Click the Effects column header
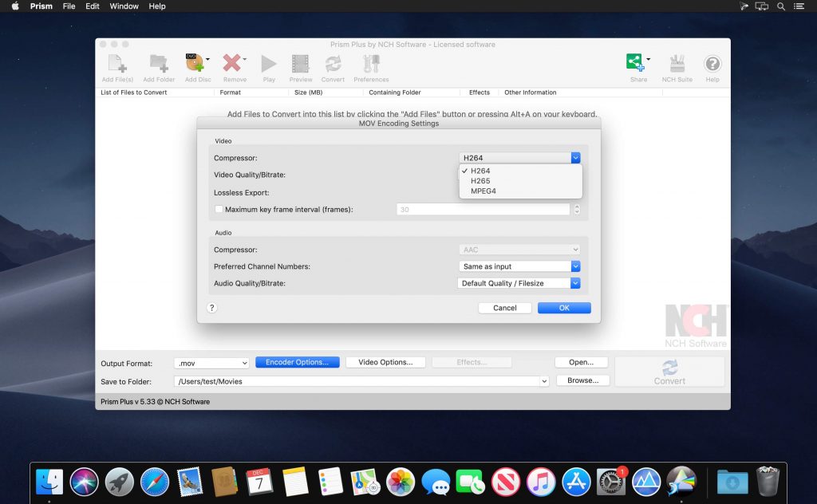 tap(480, 93)
